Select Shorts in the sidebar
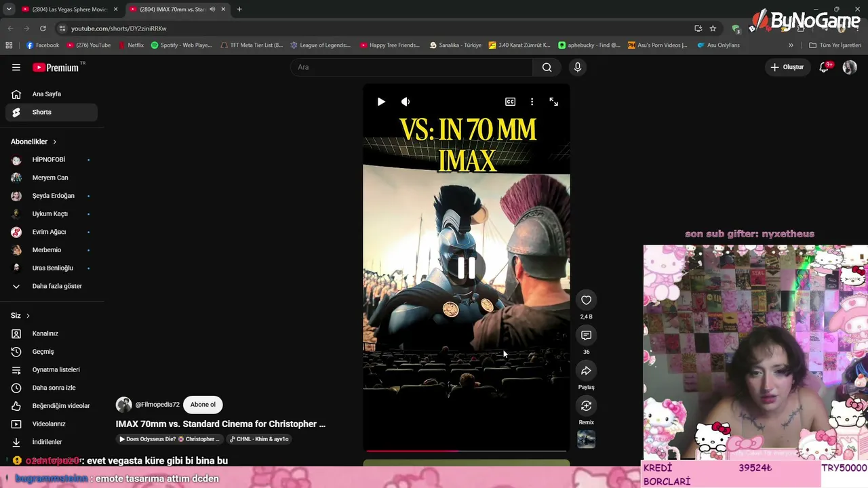This screenshot has height=488, width=868. [52, 113]
